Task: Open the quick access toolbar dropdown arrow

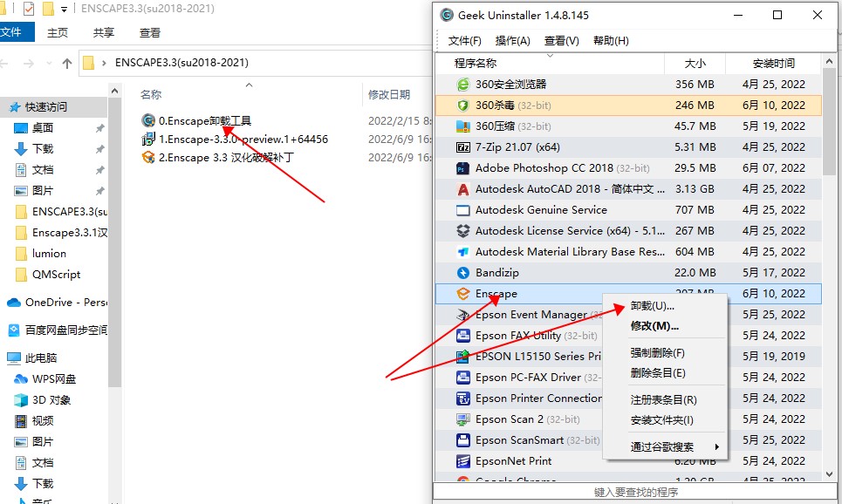Action: tap(65, 10)
